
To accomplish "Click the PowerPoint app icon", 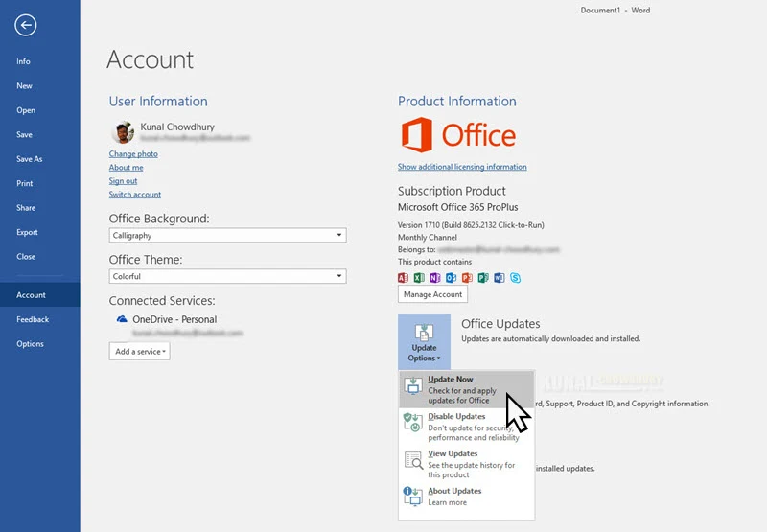I will [x=467, y=278].
